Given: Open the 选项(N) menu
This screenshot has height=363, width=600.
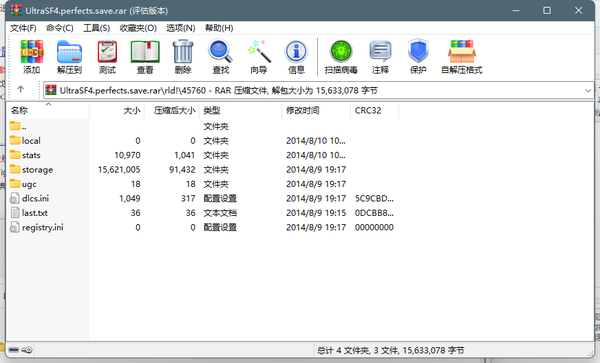Looking at the screenshot, I should [181, 28].
